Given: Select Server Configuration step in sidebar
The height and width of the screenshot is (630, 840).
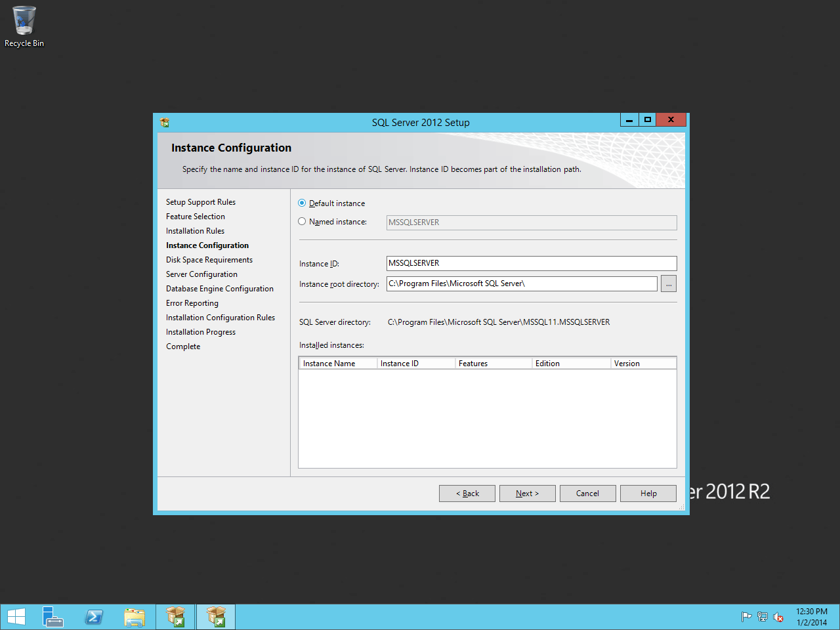Looking at the screenshot, I should (201, 274).
